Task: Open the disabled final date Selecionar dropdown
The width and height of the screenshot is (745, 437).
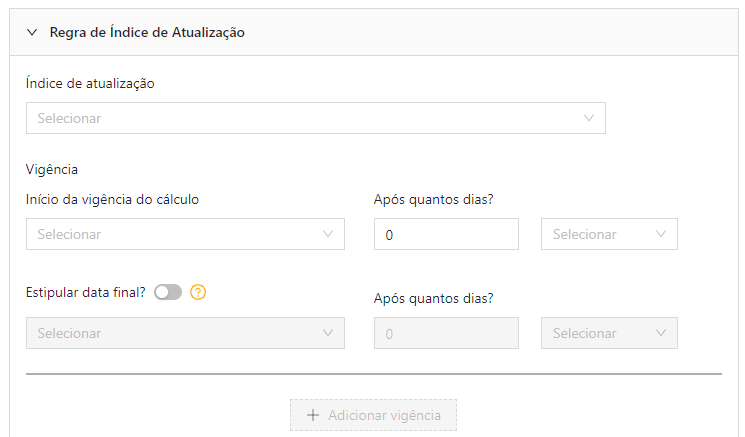Action: [x=185, y=333]
